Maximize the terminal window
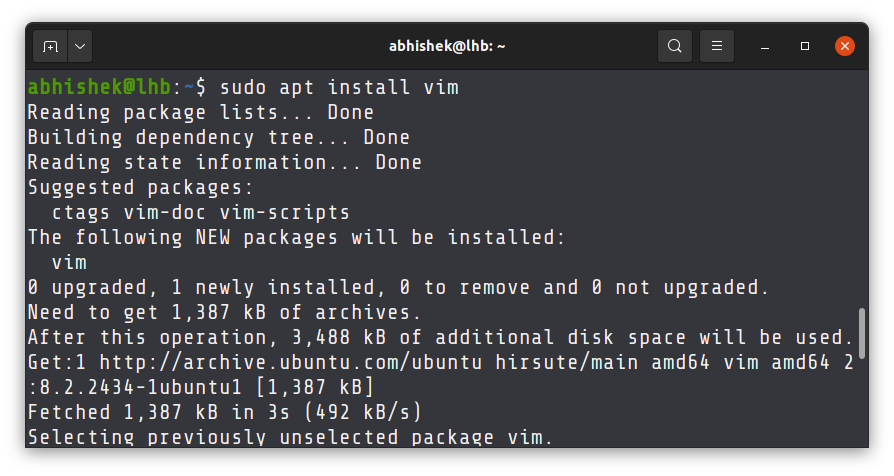Image resolution: width=894 pixels, height=476 pixels. coord(805,46)
